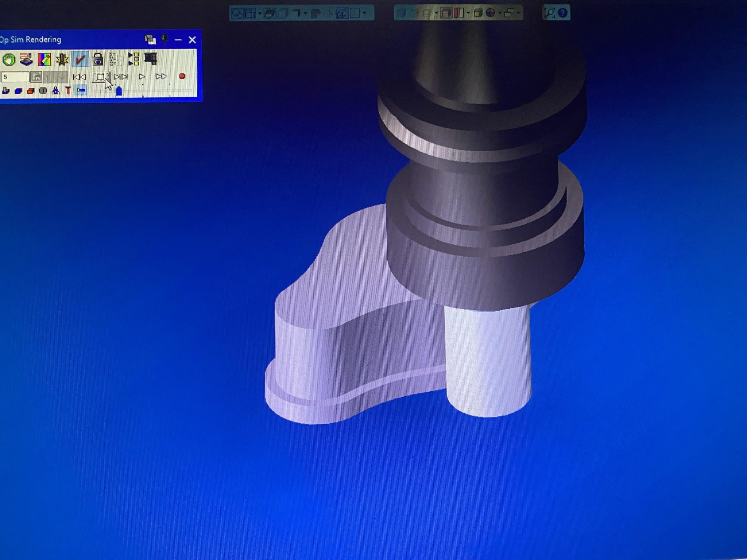
Task: Toggle the pin icon in Op Sim Rendering title bar
Action: click(165, 39)
